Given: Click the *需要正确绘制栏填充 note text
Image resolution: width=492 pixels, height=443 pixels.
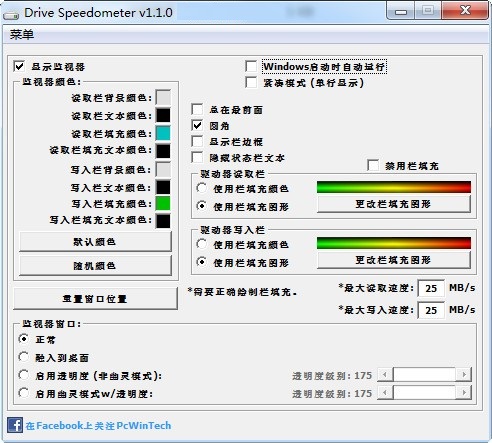Looking at the screenshot, I should point(242,292).
